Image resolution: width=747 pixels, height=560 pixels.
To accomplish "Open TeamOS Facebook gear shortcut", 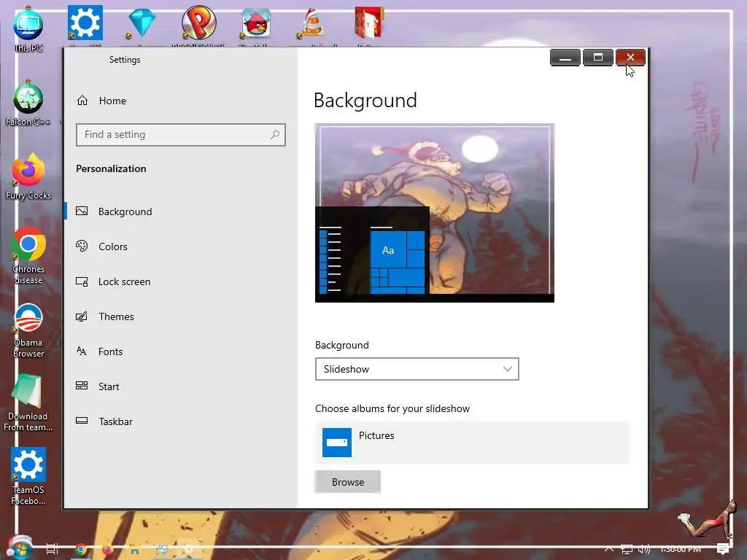I will [28, 476].
